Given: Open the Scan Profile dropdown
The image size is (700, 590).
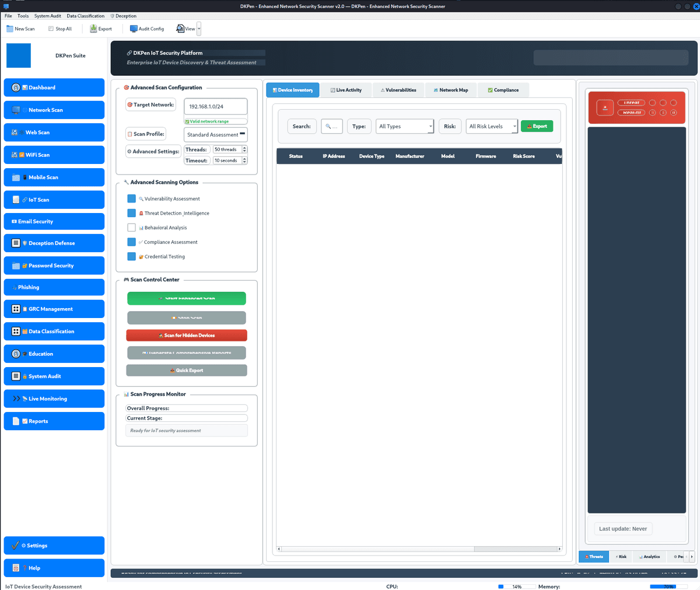Looking at the screenshot, I should [x=215, y=134].
